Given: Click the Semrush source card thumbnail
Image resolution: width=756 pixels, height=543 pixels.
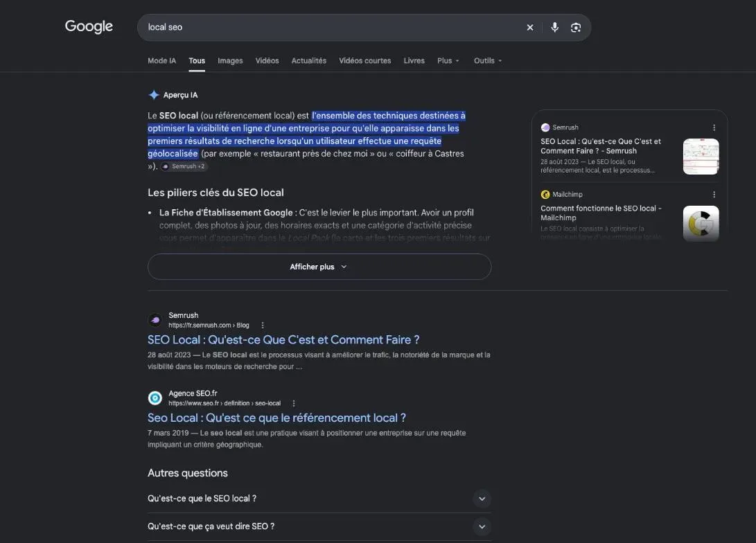Looking at the screenshot, I should pos(701,157).
